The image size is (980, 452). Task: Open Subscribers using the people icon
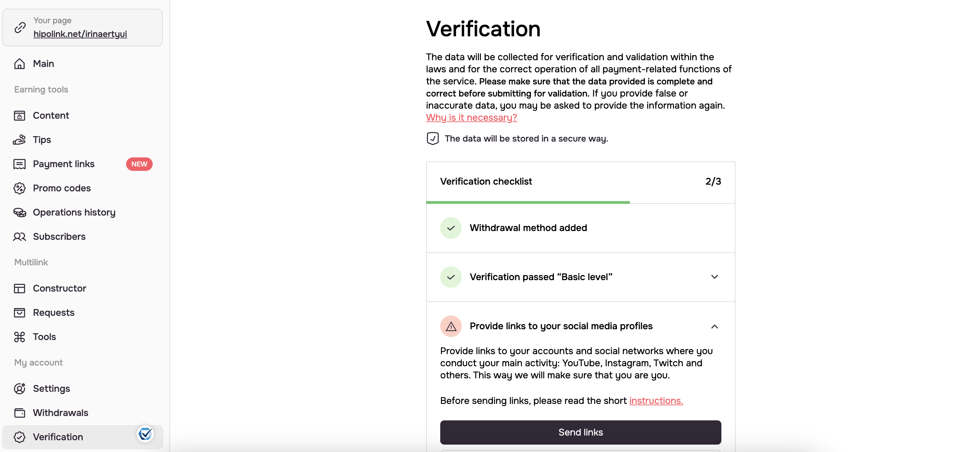click(x=20, y=237)
